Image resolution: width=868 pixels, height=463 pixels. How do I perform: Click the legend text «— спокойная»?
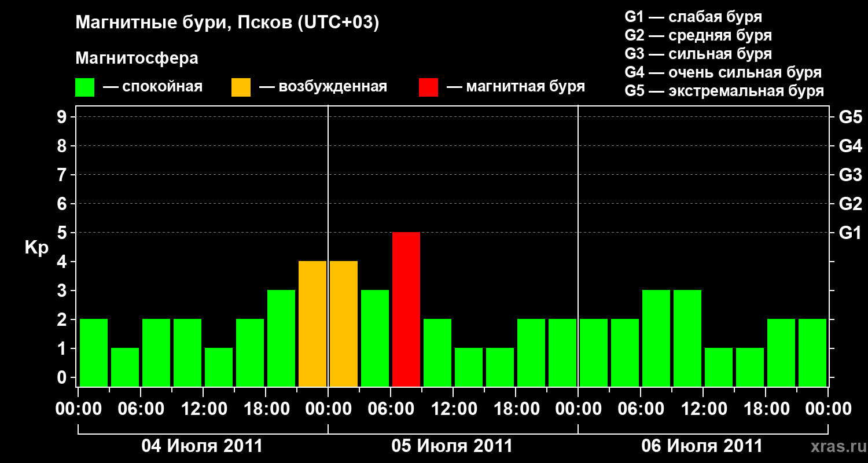click(x=153, y=87)
